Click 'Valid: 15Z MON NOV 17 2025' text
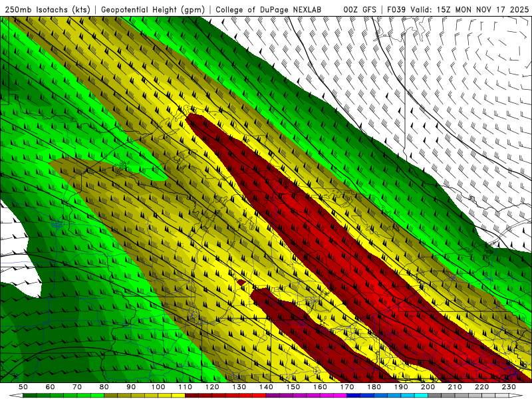This screenshot has height=399, width=532. (469, 9)
